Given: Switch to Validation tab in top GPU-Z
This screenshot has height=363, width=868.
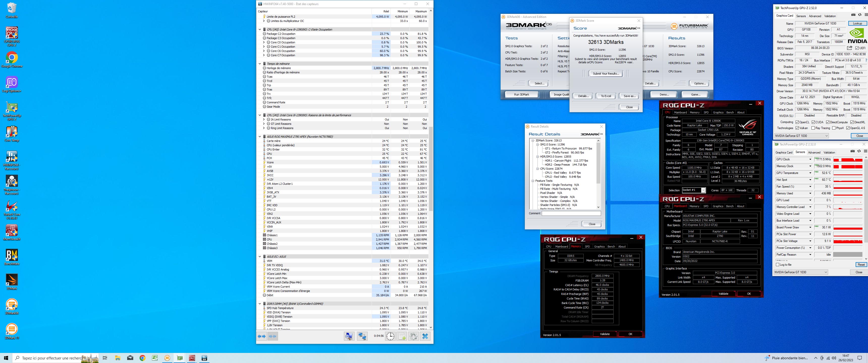Looking at the screenshot, I should pos(830,16).
